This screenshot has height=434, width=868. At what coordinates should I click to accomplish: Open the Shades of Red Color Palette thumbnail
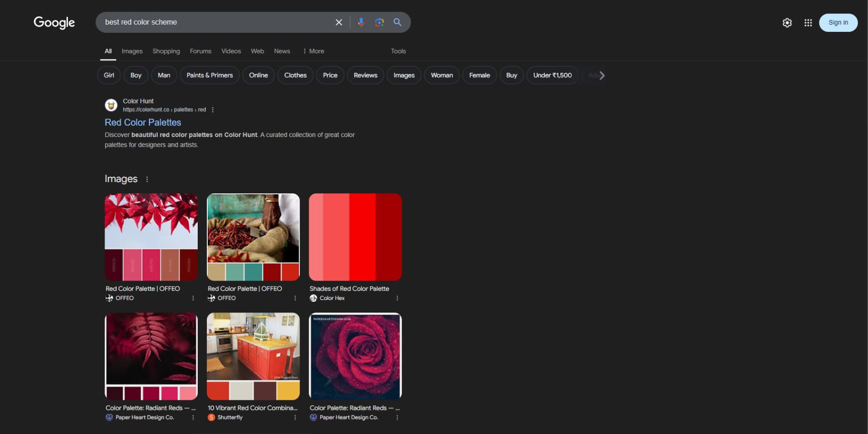[355, 237]
